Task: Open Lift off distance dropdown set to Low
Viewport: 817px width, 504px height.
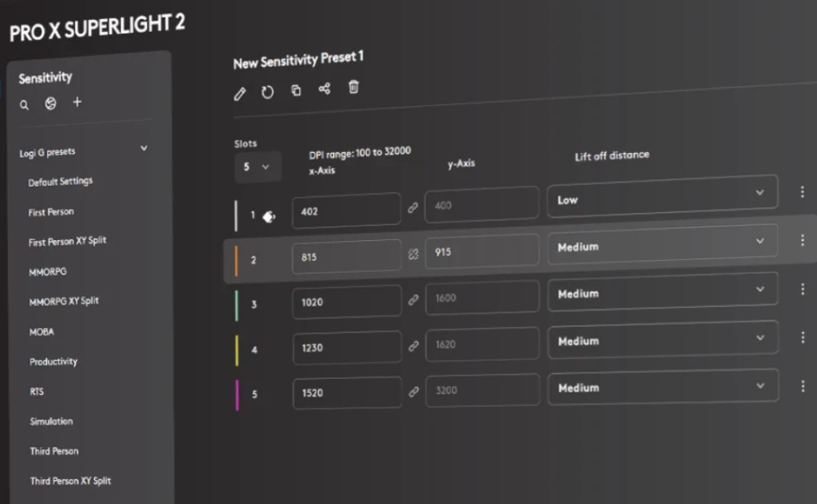Action: [x=662, y=196]
